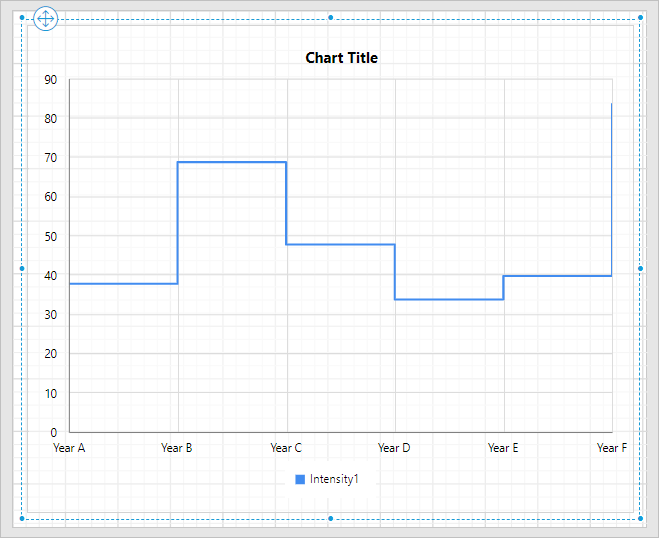The height and width of the screenshot is (538, 659).
Task: Click the top-center resize handle
Action: point(330,18)
